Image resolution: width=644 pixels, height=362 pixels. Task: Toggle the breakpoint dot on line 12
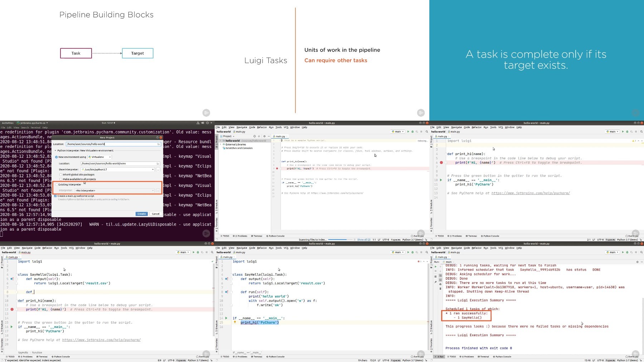tap(12, 309)
